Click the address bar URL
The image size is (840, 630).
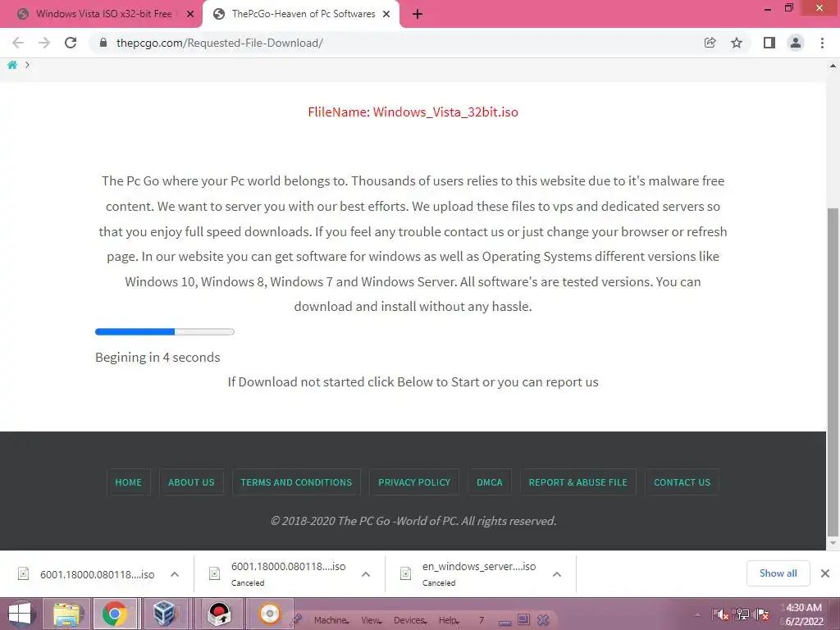pos(220,43)
